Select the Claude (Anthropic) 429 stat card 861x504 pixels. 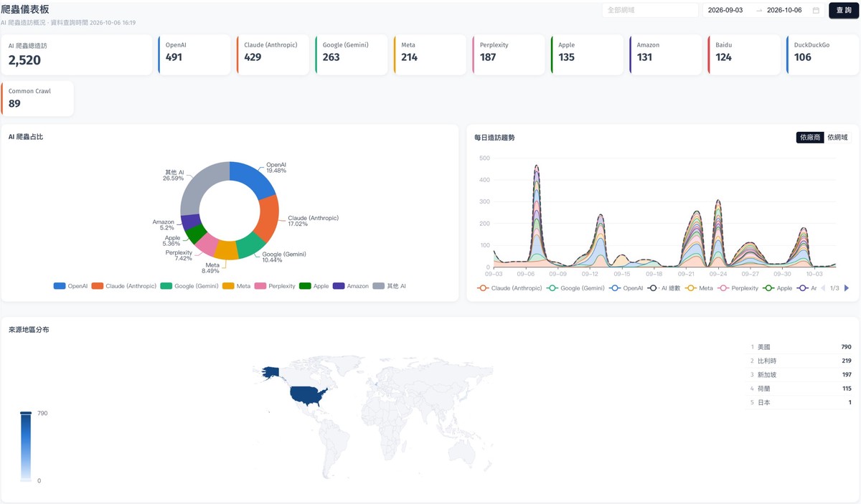click(x=273, y=54)
